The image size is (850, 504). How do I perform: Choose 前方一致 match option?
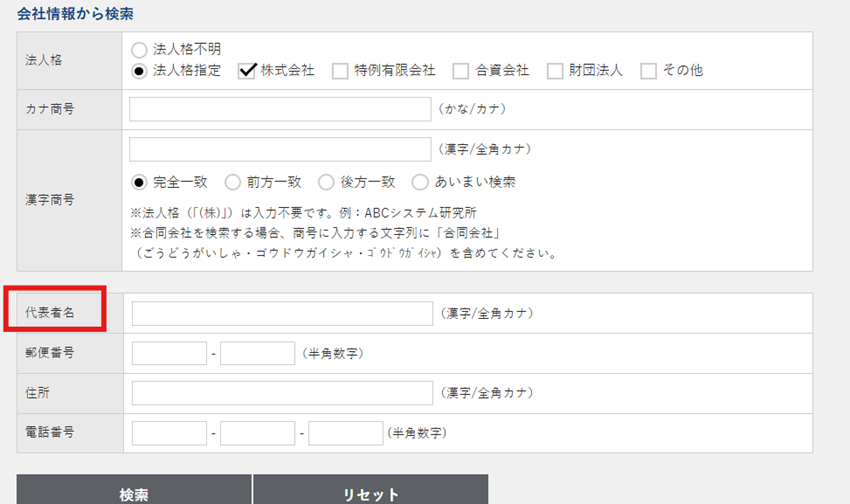233,182
